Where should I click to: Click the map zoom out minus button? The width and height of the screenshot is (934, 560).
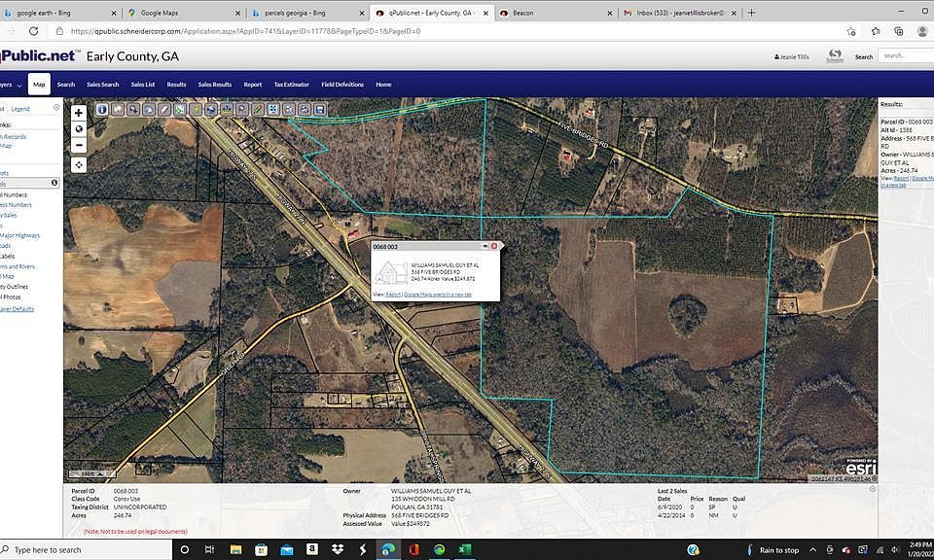[79, 145]
